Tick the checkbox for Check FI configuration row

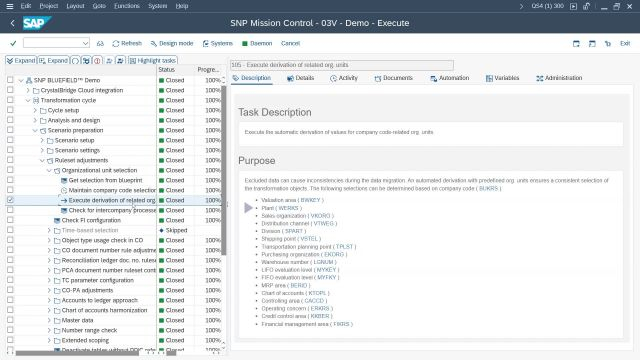click(10, 220)
